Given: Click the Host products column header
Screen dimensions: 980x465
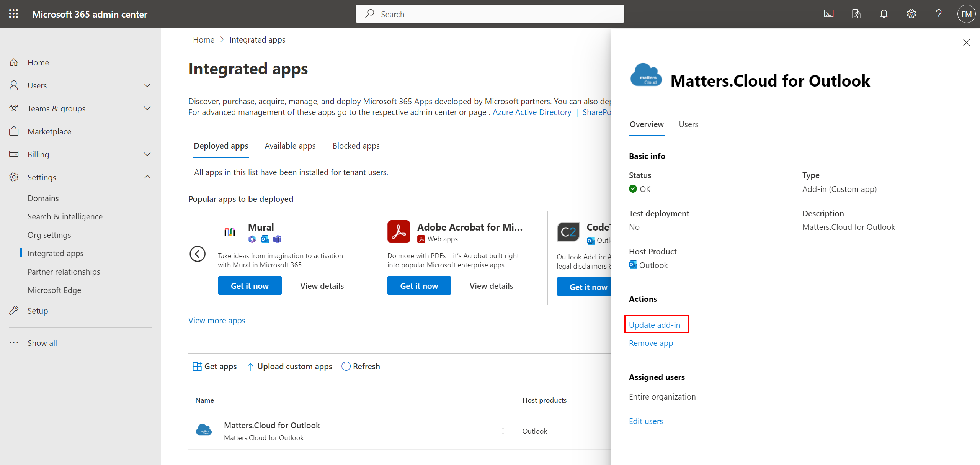Looking at the screenshot, I should click(544, 400).
